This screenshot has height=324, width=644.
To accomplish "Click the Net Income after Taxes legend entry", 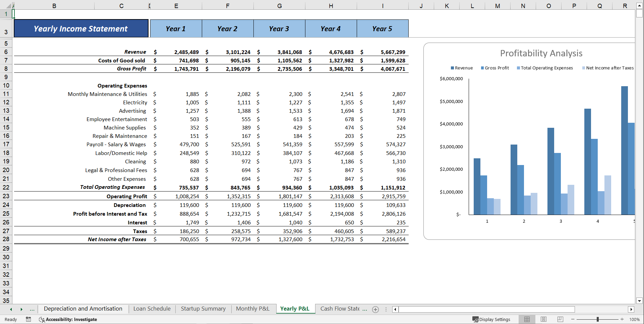I will pos(608,68).
